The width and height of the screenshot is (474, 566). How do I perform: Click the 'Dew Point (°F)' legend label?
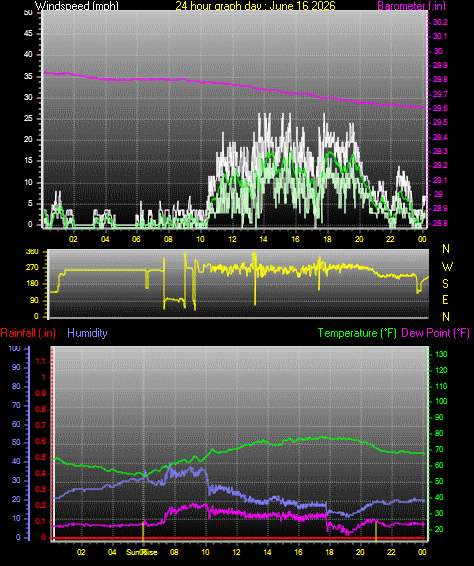click(x=435, y=333)
